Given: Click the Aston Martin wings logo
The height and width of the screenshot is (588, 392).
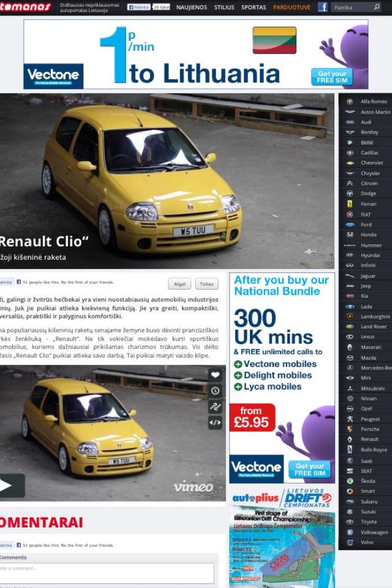Looking at the screenshot, I should 350,111.
